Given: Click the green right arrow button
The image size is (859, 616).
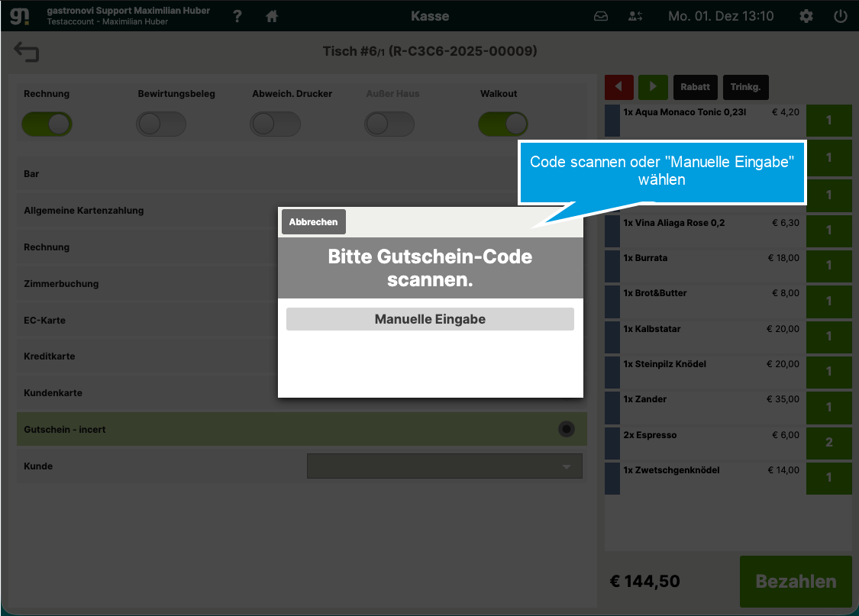Looking at the screenshot, I should [653, 87].
